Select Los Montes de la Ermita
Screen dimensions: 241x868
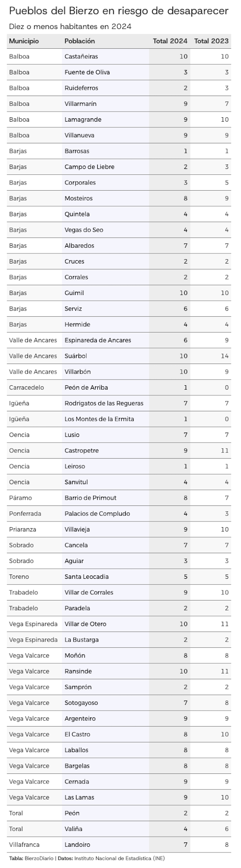pyautogui.click(x=99, y=419)
